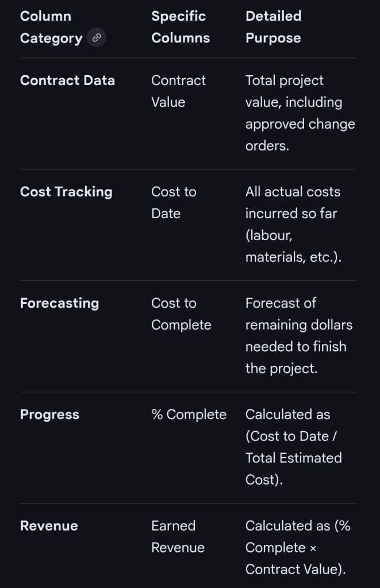Select the Cost Tracking category cell
380x588 pixels.
pos(66,192)
